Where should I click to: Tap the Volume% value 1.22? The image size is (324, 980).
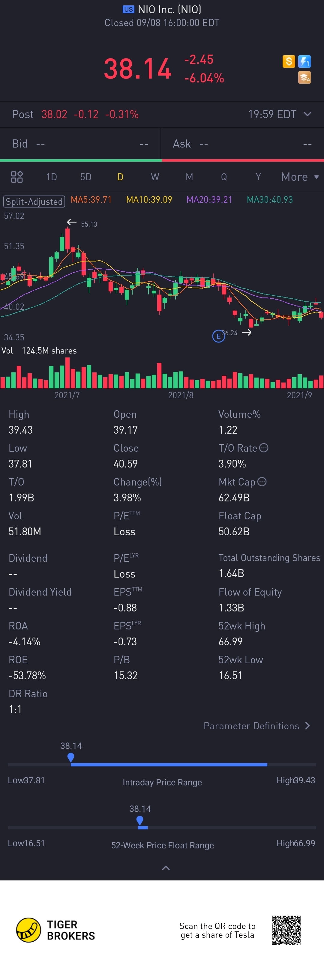pos(228,430)
